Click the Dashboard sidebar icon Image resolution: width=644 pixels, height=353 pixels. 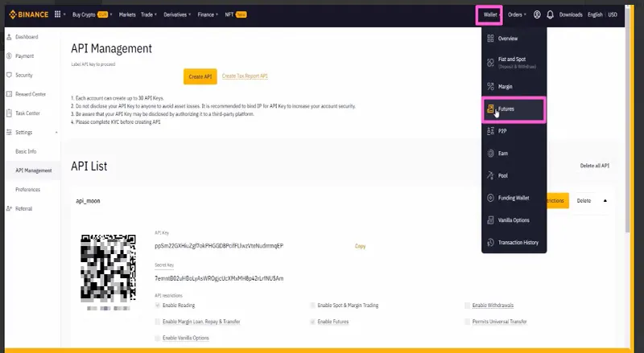(9, 37)
